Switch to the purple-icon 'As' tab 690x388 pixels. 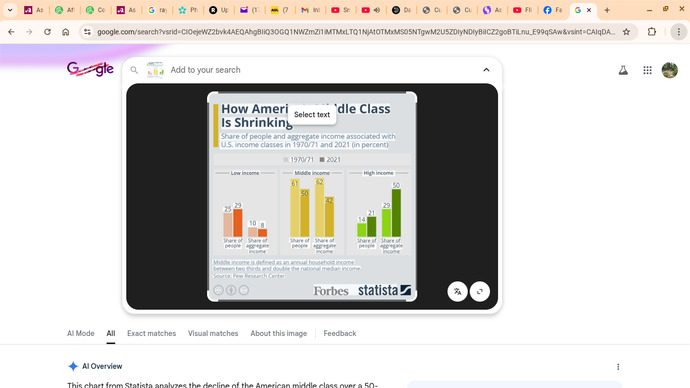492,10
